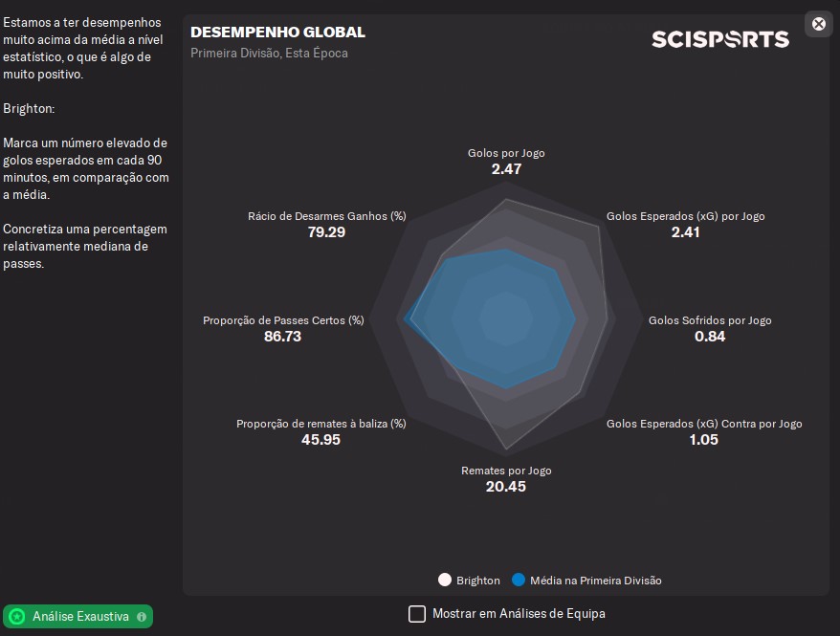840x636 pixels.
Task: Click the white Brighton legend circle
Action: click(444, 581)
